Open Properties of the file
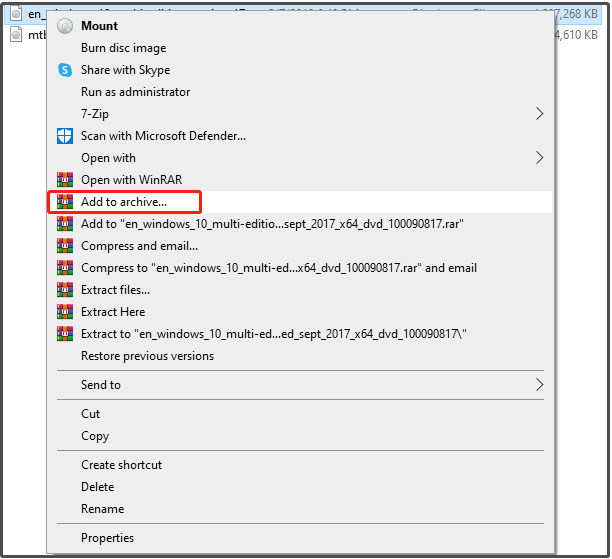 point(107,538)
